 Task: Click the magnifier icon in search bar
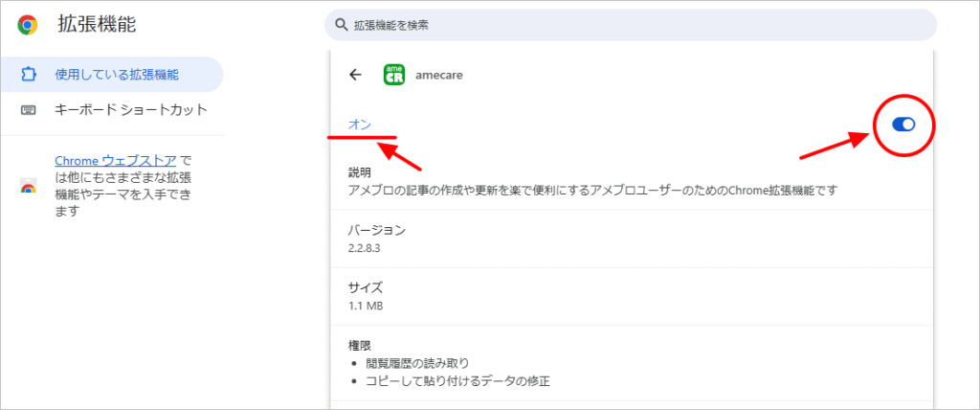342,25
